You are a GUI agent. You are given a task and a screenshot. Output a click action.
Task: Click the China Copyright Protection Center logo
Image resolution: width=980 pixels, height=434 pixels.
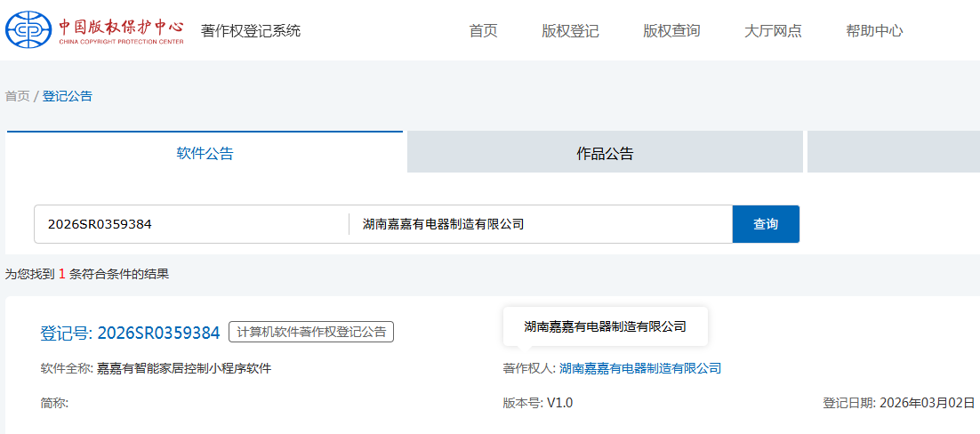point(95,30)
